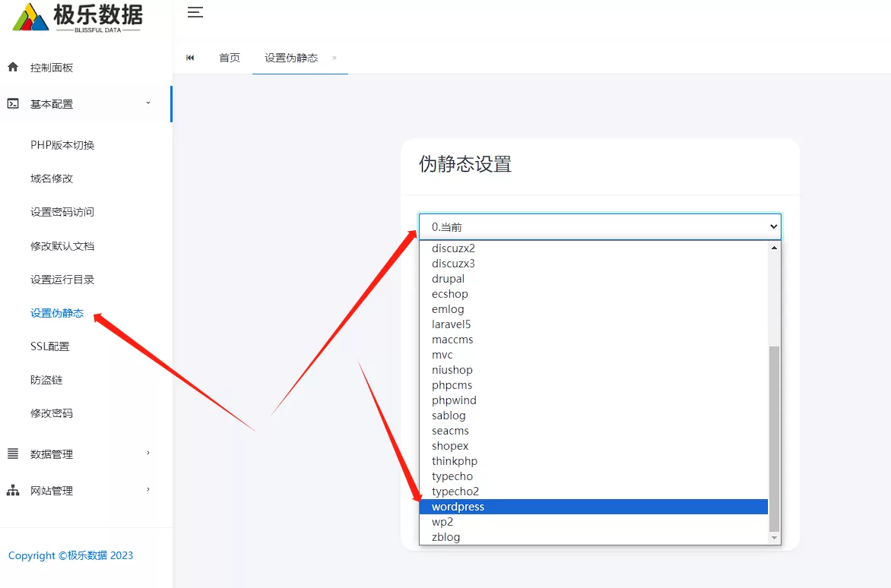Select laravel5 option
The image size is (891, 588).
[594, 324]
